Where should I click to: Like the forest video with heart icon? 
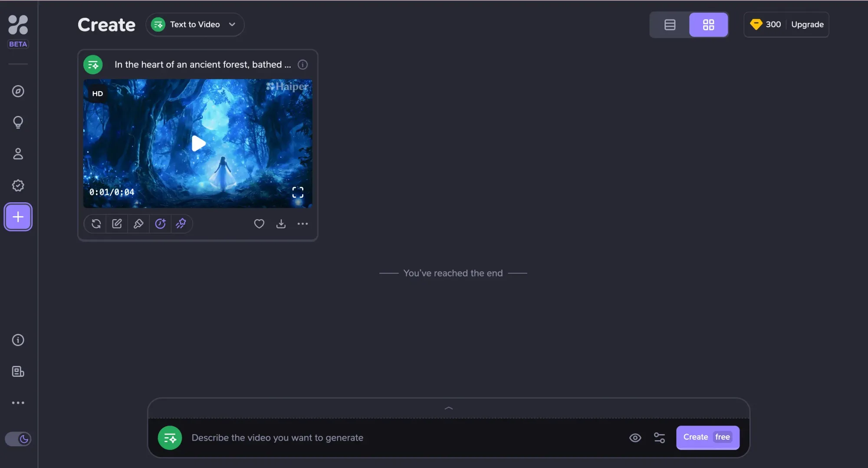point(259,224)
